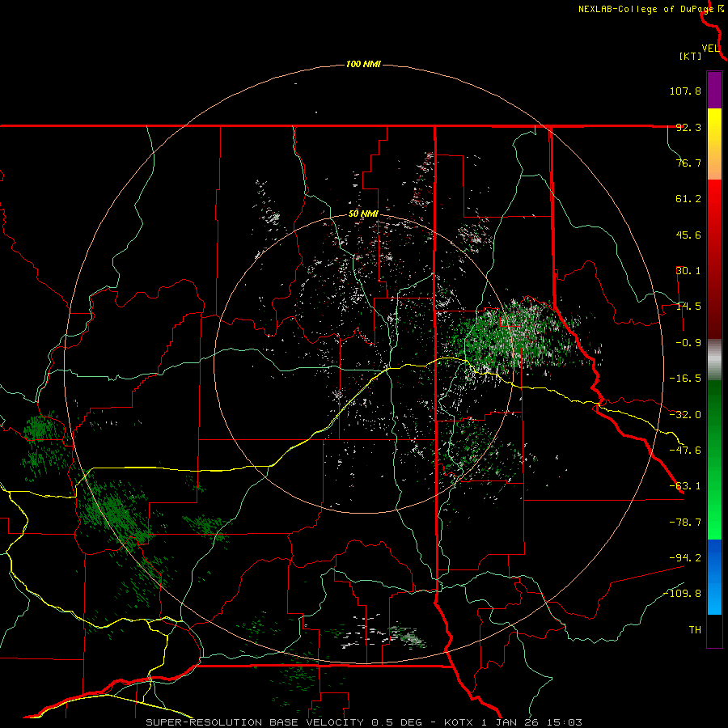Select the -109.8 velocity scale label
728x728 pixels.
pos(682,594)
